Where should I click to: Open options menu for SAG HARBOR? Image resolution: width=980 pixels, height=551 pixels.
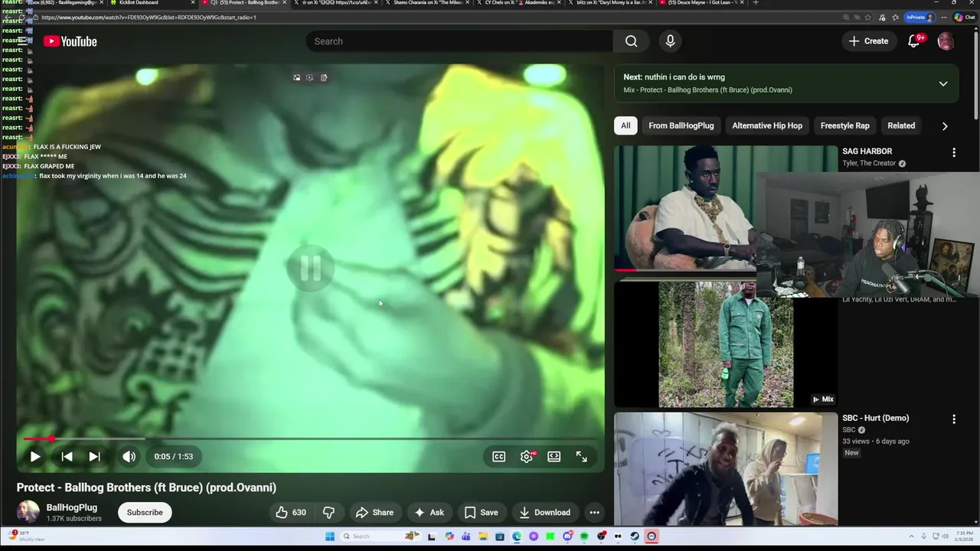pyautogui.click(x=954, y=153)
